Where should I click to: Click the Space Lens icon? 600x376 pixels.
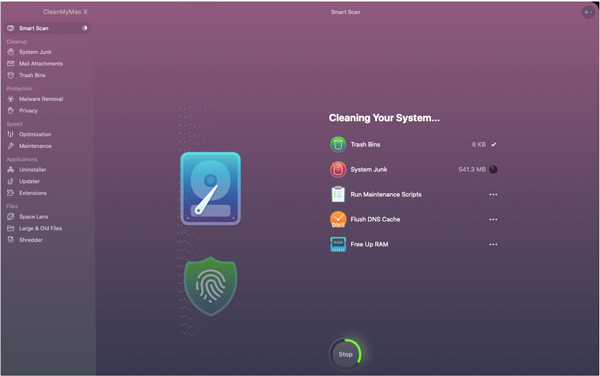(11, 216)
